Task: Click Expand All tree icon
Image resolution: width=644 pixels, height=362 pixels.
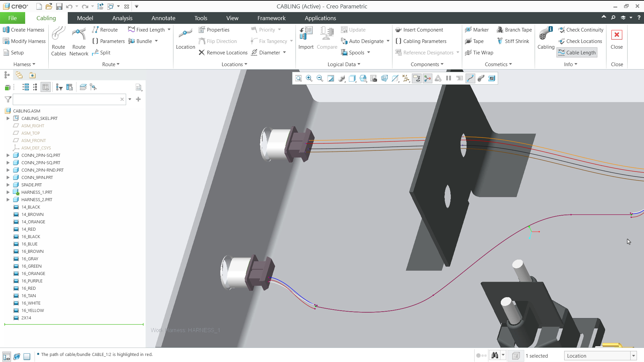Action: 25,87
